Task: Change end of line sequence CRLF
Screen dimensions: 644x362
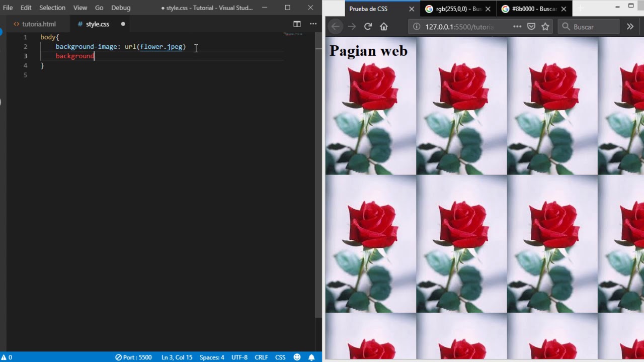Action: pyautogui.click(x=261, y=357)
